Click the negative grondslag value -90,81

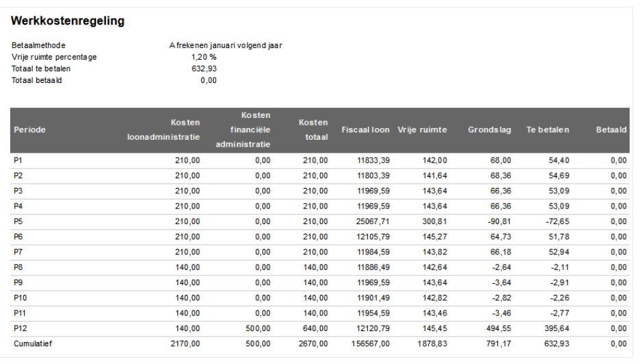click(x=498, y=221)
